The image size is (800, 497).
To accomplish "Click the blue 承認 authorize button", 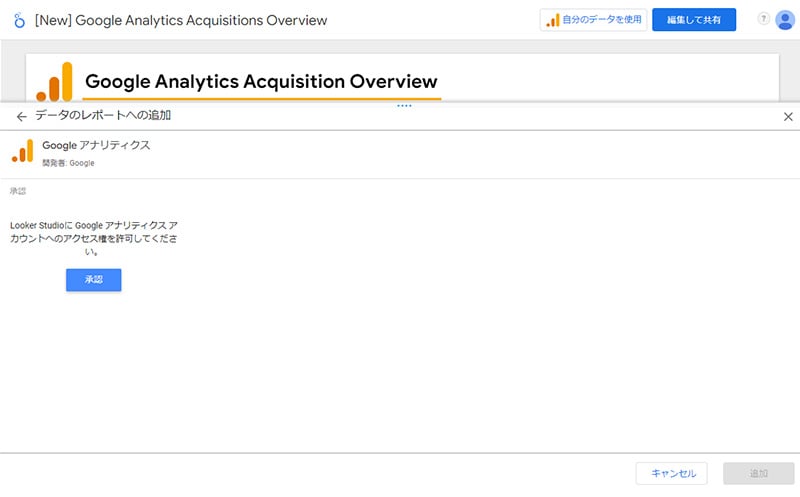I will 94,280.
